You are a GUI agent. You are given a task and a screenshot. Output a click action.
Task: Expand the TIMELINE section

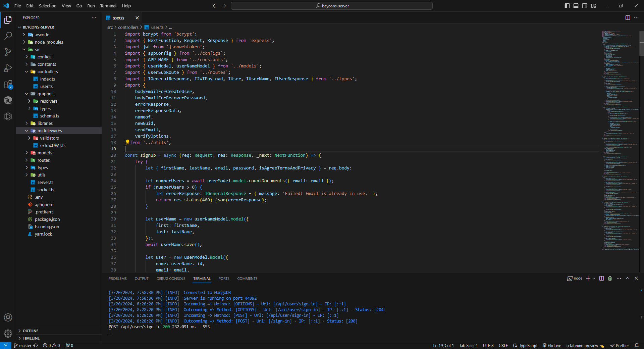tap(59, 338)
